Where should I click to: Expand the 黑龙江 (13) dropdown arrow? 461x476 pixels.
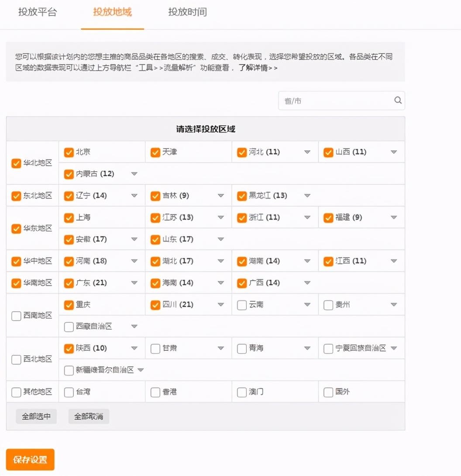(307, 196)
